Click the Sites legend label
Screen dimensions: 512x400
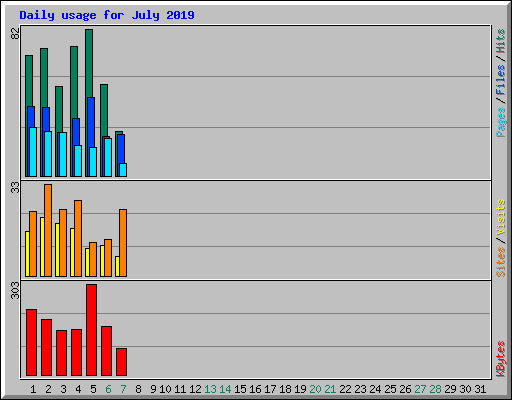pos(500,262)
